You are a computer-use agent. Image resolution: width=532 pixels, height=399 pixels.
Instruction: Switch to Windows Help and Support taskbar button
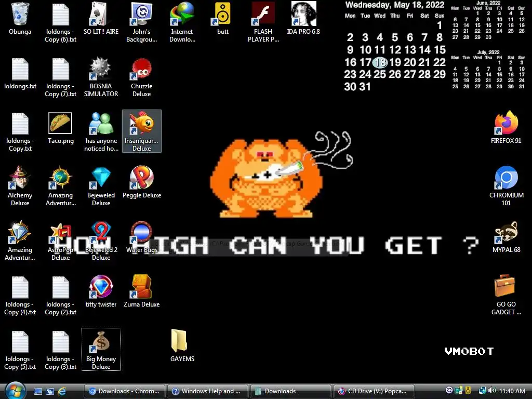[x=207, y=391]
